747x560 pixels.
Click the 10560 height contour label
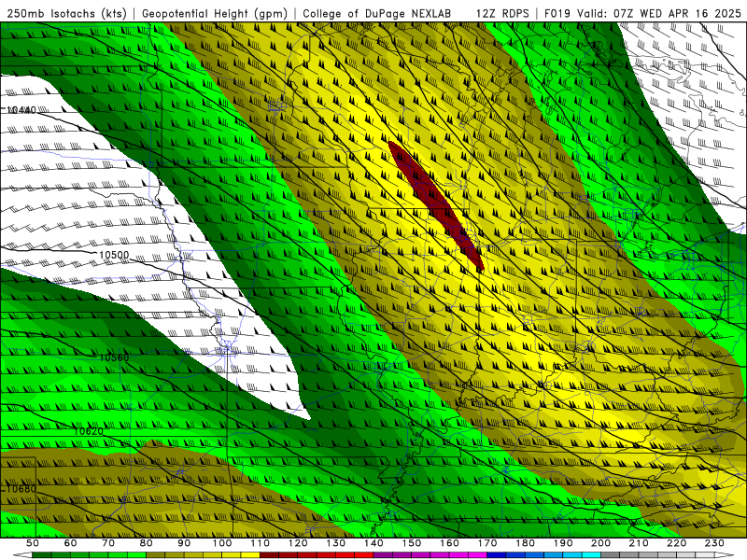(x=114, y=357)
